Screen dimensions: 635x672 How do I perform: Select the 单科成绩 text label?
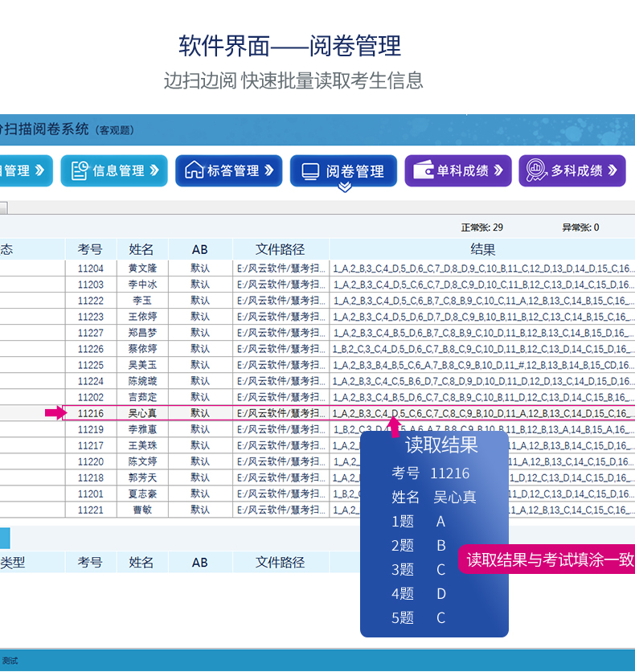click(x=462, y=170)
